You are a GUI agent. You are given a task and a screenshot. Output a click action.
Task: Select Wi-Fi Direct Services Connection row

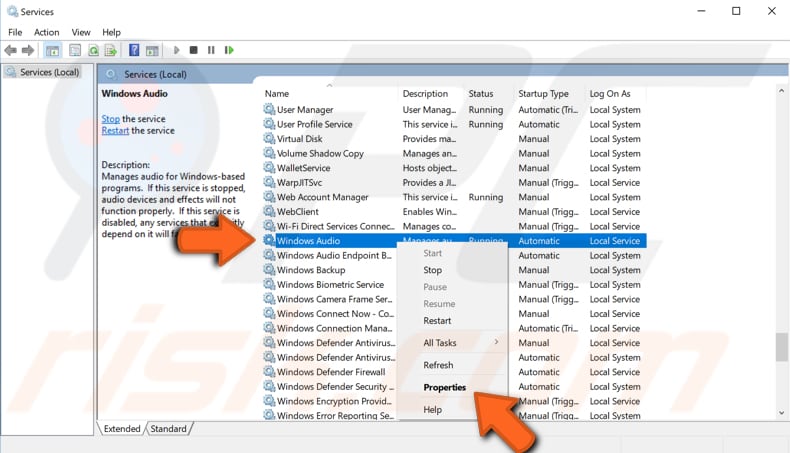(453, 226)
